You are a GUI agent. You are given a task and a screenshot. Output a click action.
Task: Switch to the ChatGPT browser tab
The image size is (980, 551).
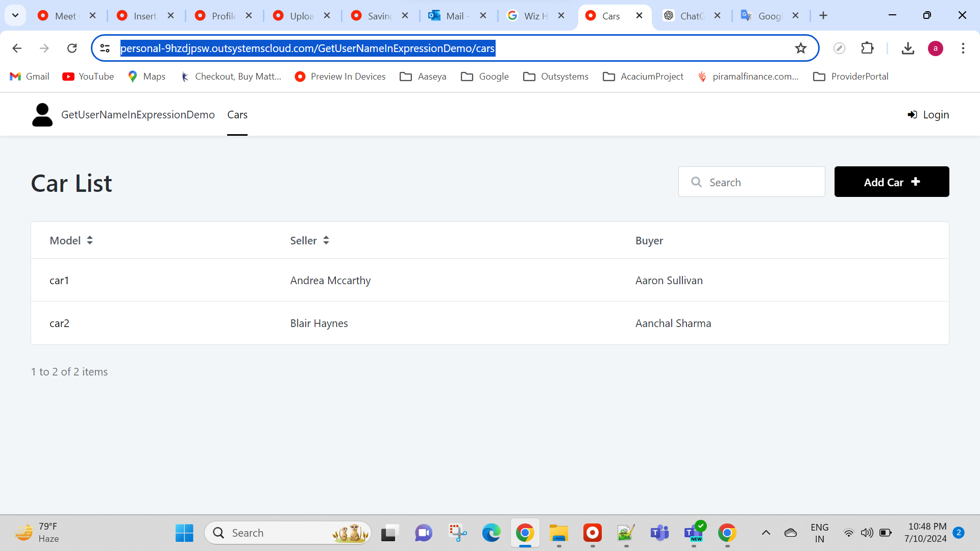(x=691, y=16)
